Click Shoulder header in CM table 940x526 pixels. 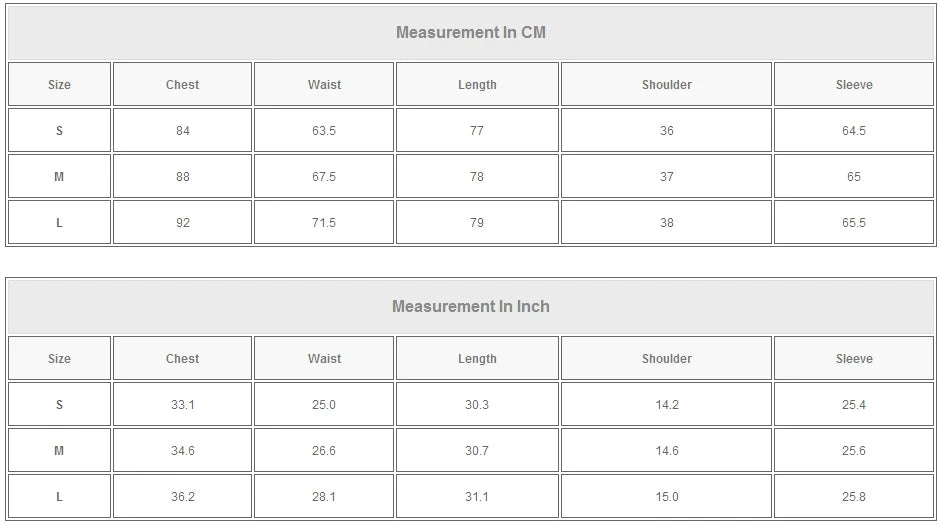tap(666, 85)
